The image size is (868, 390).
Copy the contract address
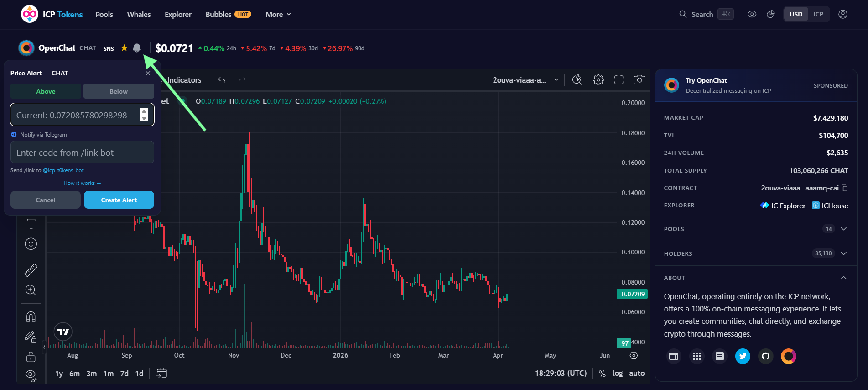[x=845, y=188]
